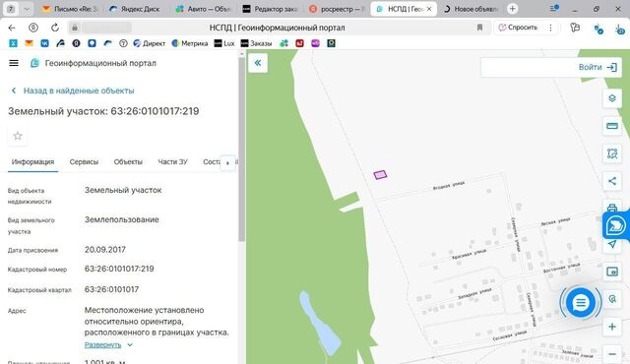Click the lock icon in address bar
The height and width of the screenshot is (364, 630).
click(x=75, y=28)
